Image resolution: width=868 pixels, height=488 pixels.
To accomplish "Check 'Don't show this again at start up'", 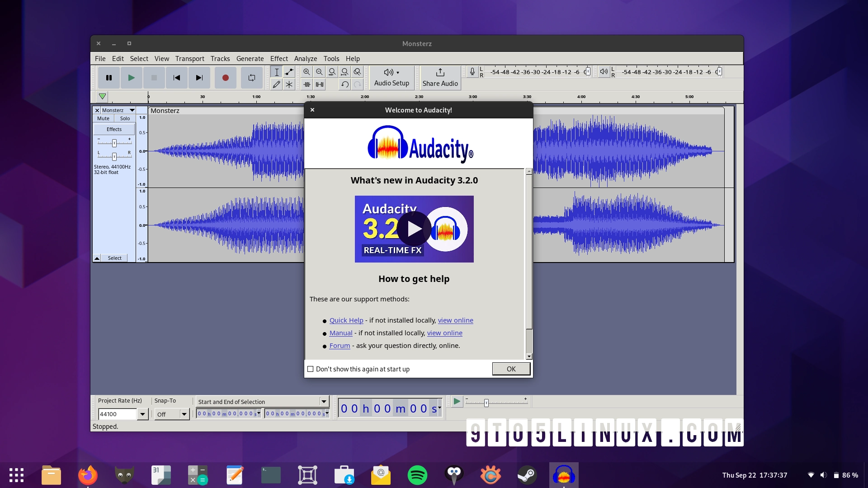I will pyautogui.click(x=310, y=369).
